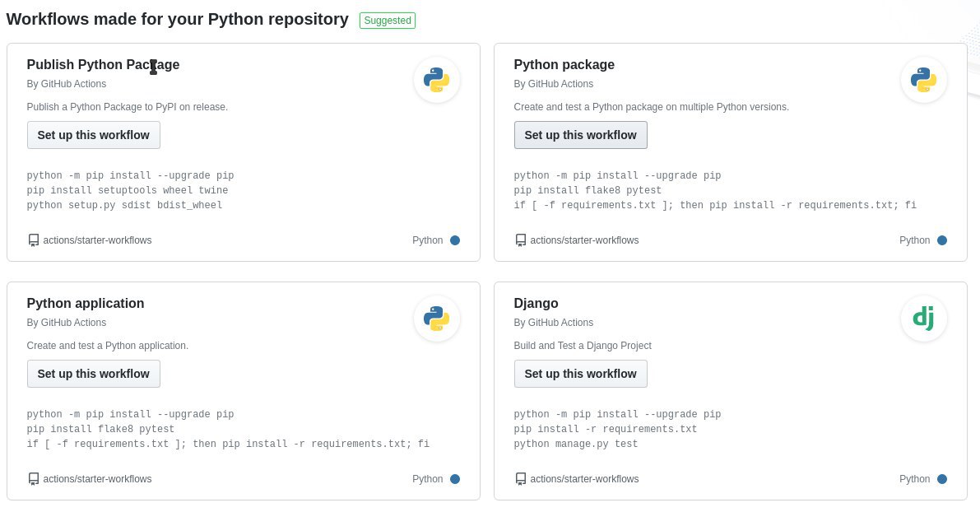Click the repo icon in Publish Python Package card
This screenshot has height=512, width=980.
click(34, 240)
